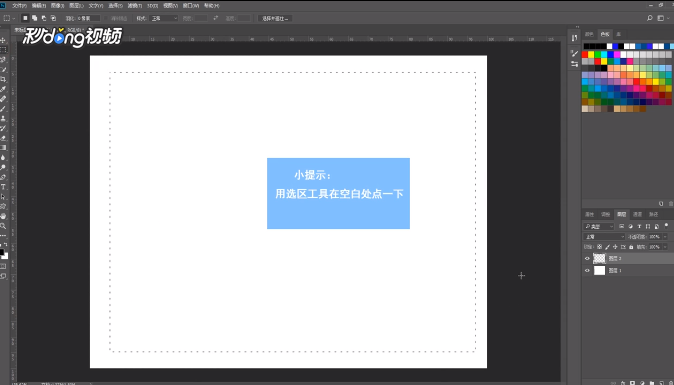Choose Add to selection mode
The height and width of the screenshot is (385, 674).
click(x=34, y=18)
